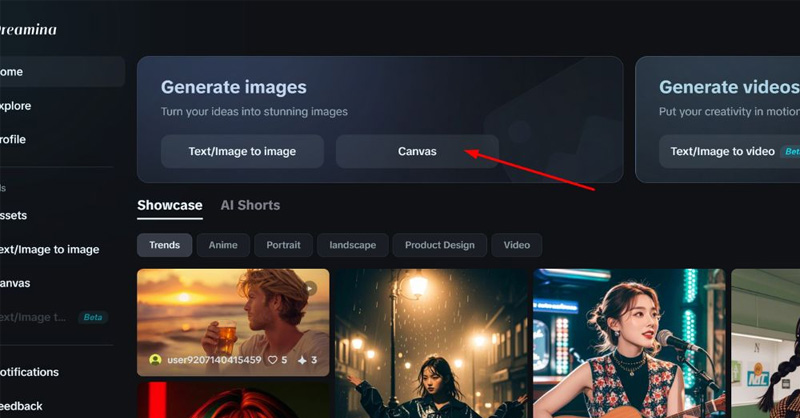Click Text/Image to video button
800x418 pixels.
pyautogui.click(x=722, y=151)
